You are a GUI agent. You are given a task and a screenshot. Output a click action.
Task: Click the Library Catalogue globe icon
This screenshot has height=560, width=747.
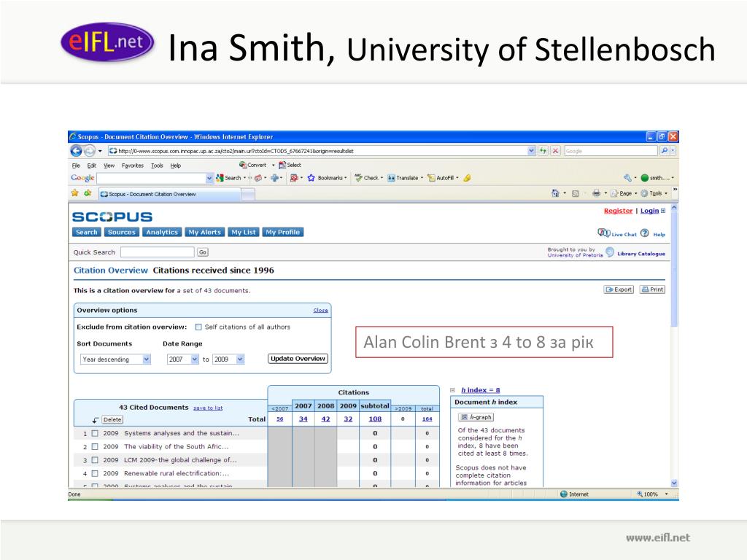click(x=610, y=252)
